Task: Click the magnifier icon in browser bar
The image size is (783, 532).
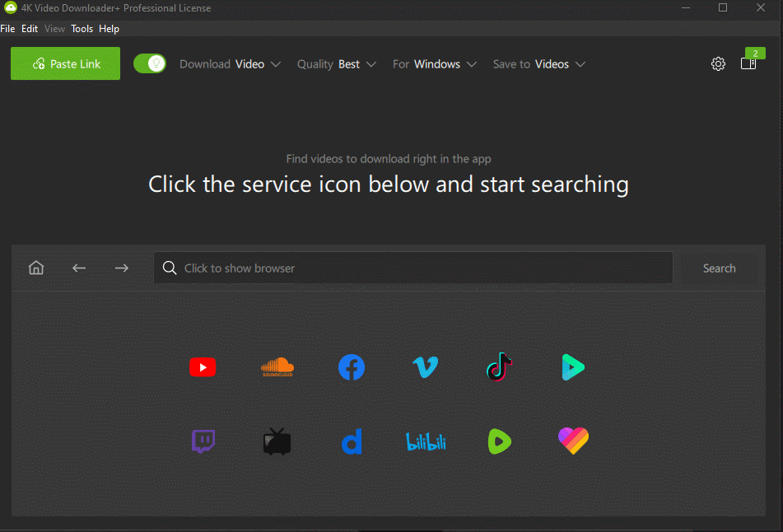Action: (x=170, y=268)
